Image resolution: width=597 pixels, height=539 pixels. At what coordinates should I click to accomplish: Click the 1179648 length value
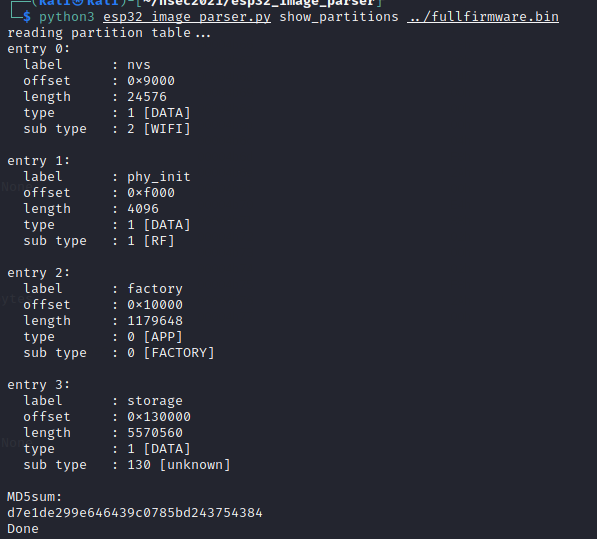155,321
